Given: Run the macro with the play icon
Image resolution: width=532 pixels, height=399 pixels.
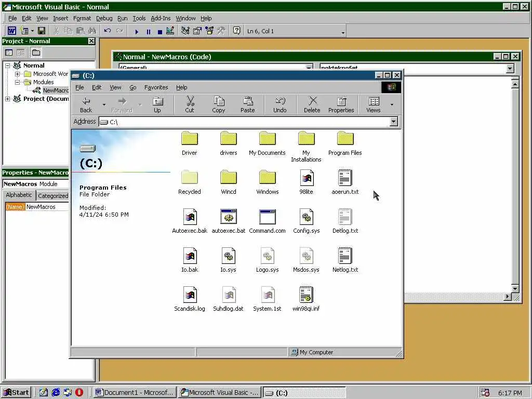Looking at the screenshot, I should (137, 32).
